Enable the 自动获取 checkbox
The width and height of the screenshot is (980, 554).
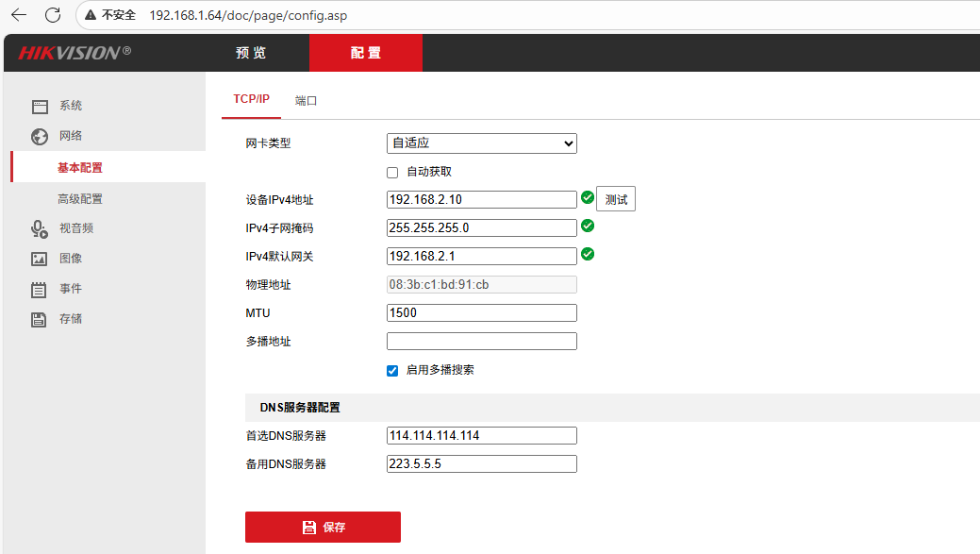click(x=392, y=172)
